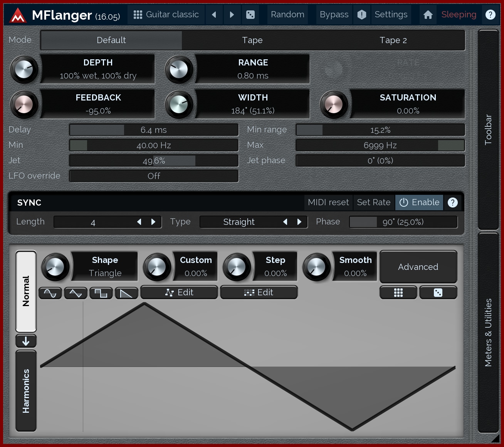
Task: Click the Custom knob
Action: click(x=157, y=267)
